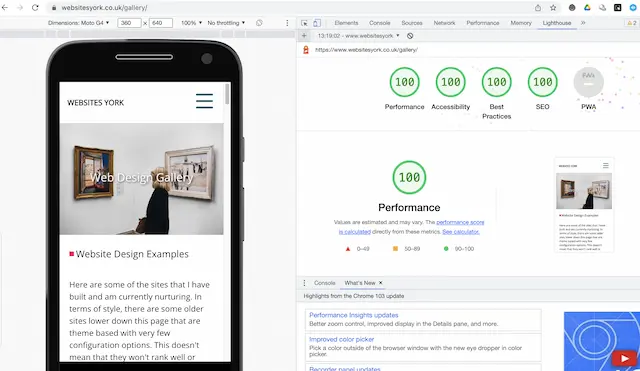This screenshot has height=371, width=640.
Task: Switch to the Network tab
Action: [444, 23]
